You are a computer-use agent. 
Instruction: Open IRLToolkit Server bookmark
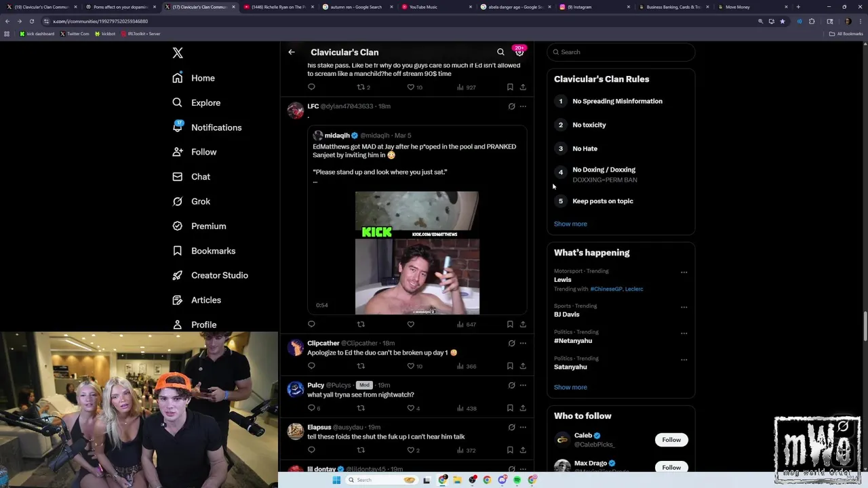click(140, 33)
